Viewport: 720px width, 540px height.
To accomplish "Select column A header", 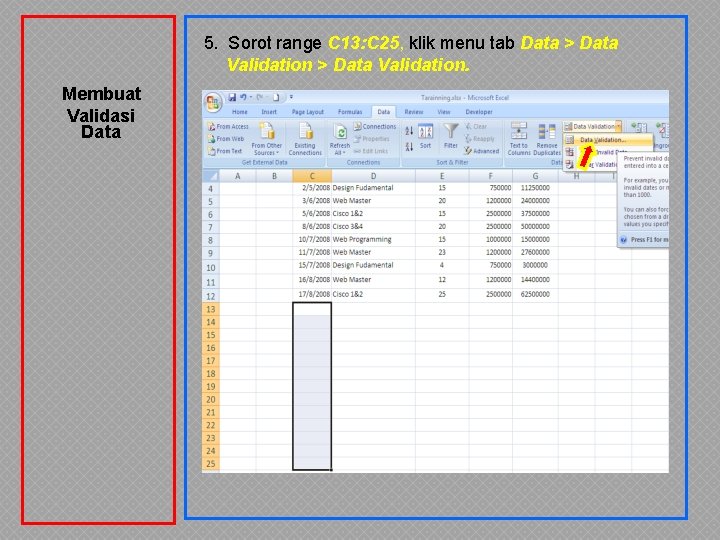I will click(x=237, y=176).
